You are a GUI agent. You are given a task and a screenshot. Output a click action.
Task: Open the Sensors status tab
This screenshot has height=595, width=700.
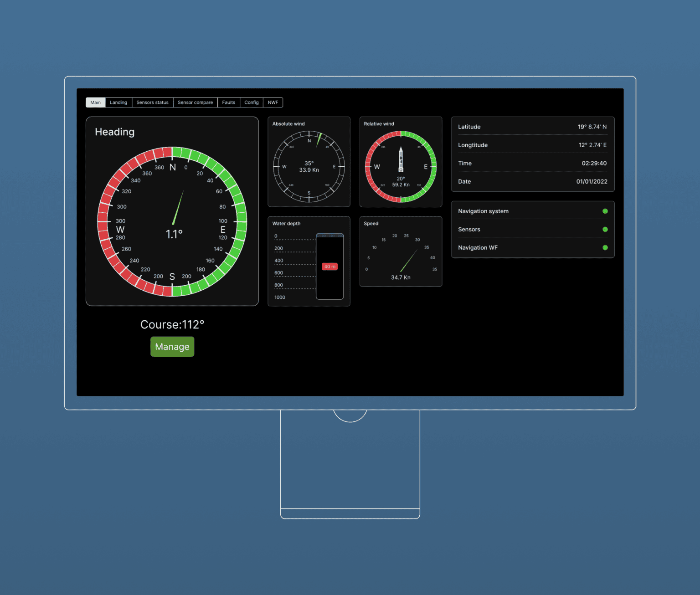(152, 103)
